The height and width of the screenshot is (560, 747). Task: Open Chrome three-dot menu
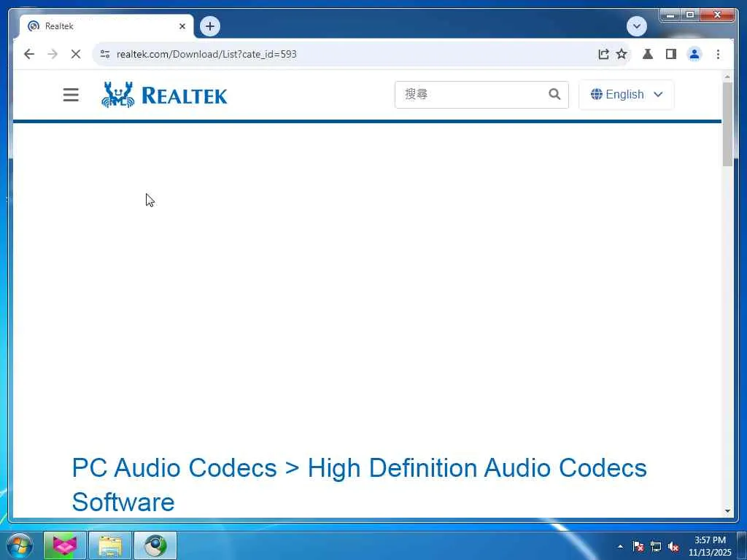[x=718, y=54]
